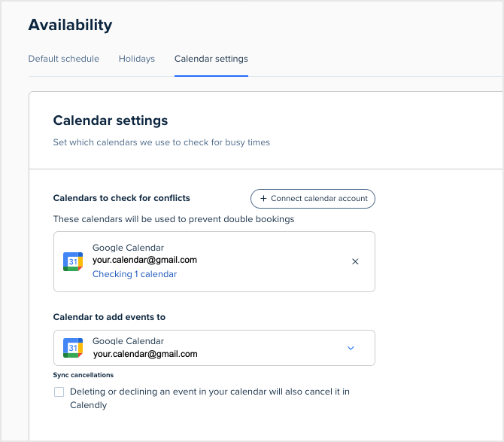Click your.calendar@gmail.com in the add-events selector

[x=144, y=354]
